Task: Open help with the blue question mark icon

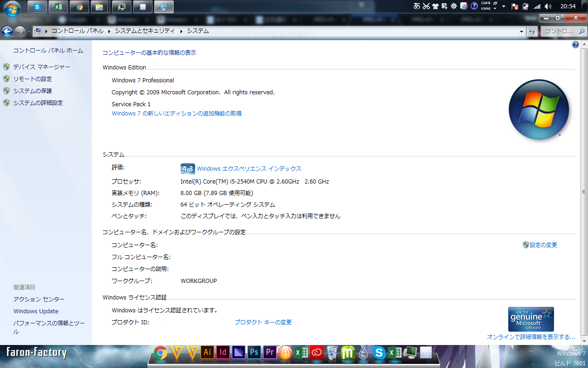Action: pyautogui.click(x=575, y=45)
